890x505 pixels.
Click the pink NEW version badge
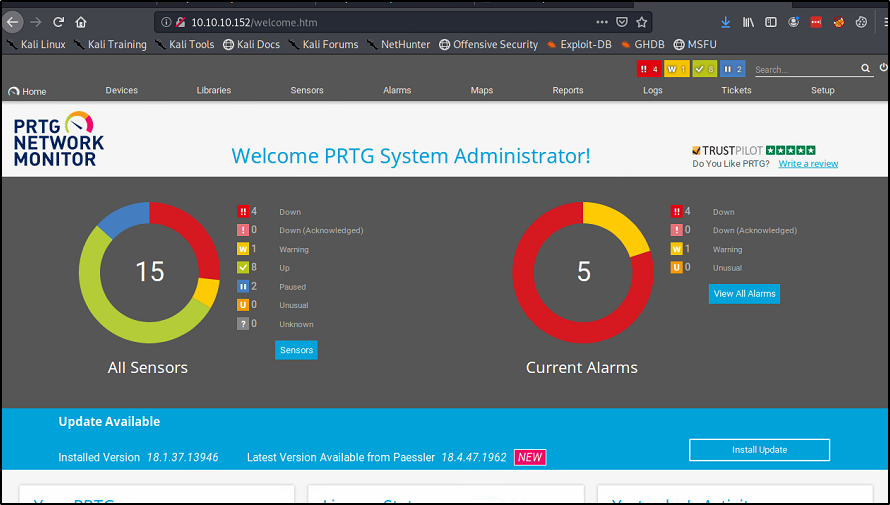(530, 457)
